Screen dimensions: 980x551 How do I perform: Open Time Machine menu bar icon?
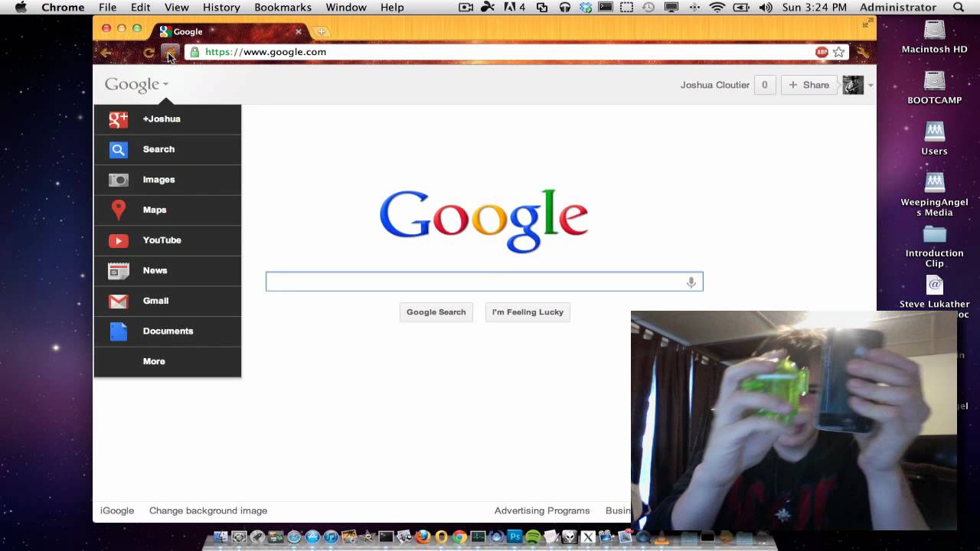[648, 7]
